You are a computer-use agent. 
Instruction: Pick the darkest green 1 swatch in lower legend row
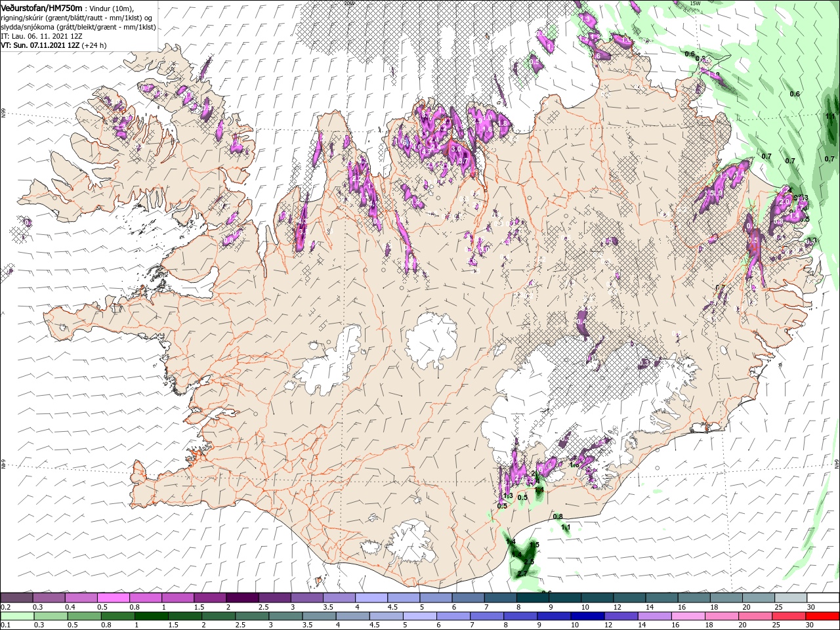tap(151, 616)
